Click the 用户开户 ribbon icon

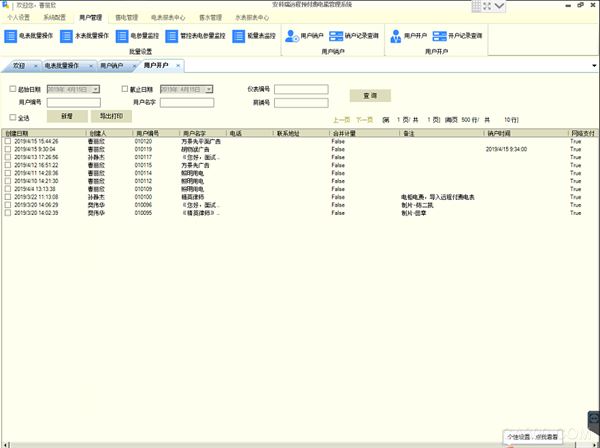pyautogui.click(x=396, y=37)
